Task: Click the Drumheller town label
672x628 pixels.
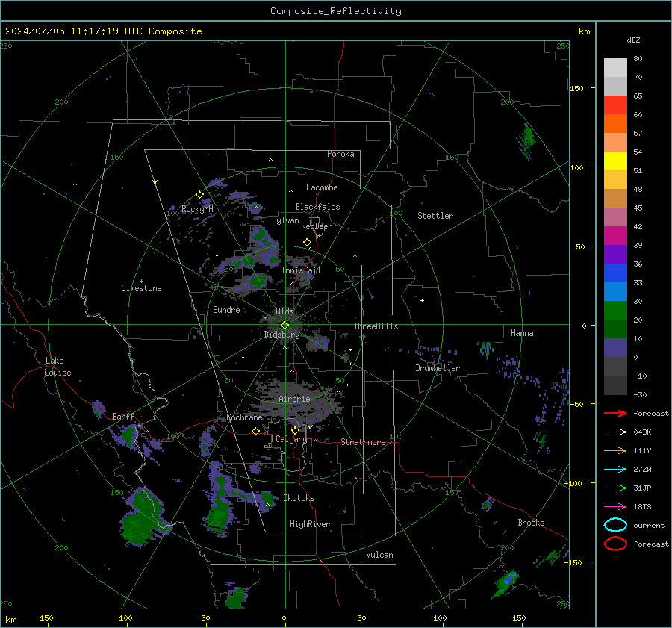Action: point(438,368)
